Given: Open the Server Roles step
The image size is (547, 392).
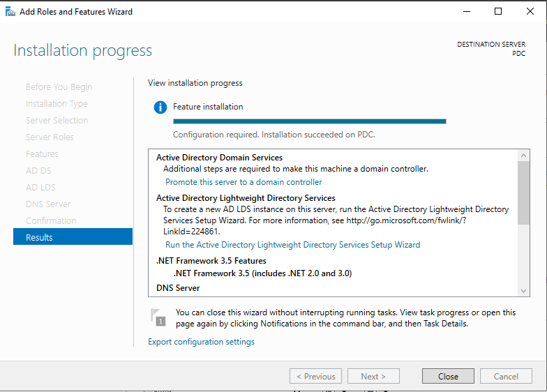Looking at the screenshot, I should pyautogui.click(x=50, y=137).
